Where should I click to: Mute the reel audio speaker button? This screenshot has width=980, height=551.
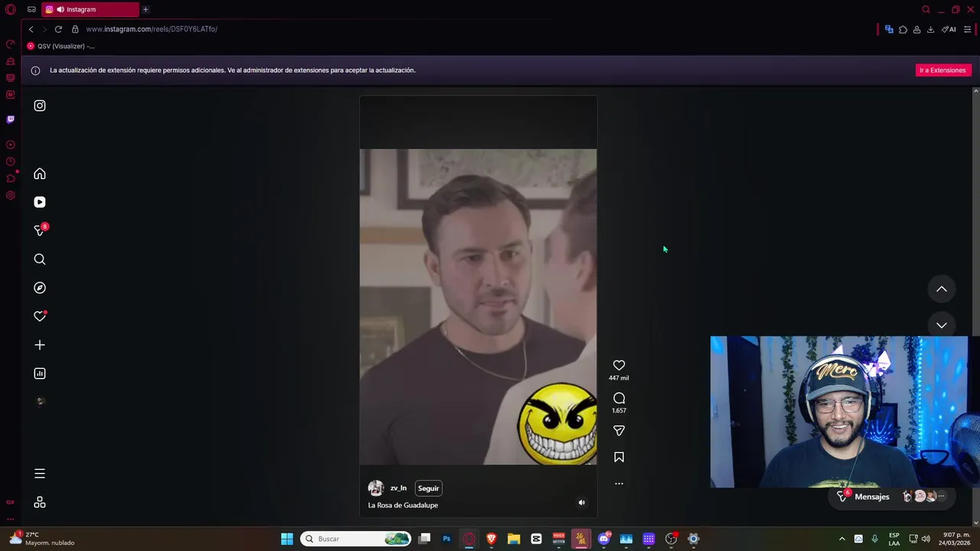pos(581,503)
